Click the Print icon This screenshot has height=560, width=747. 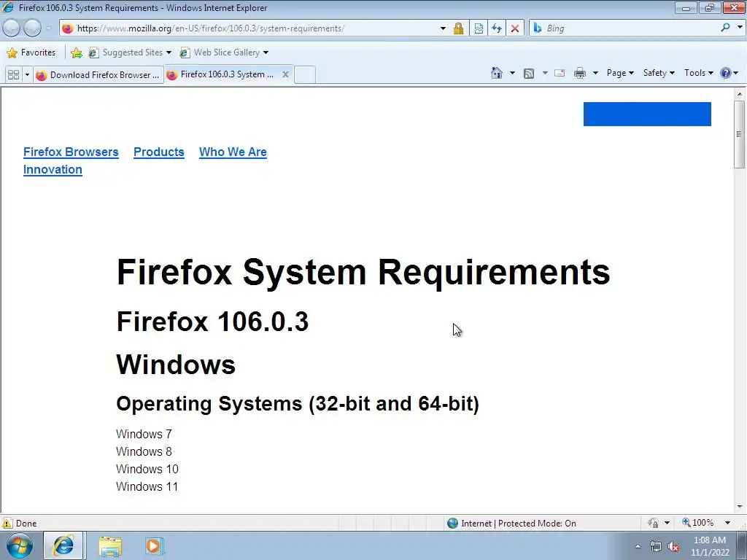click(x=580, y=73)
